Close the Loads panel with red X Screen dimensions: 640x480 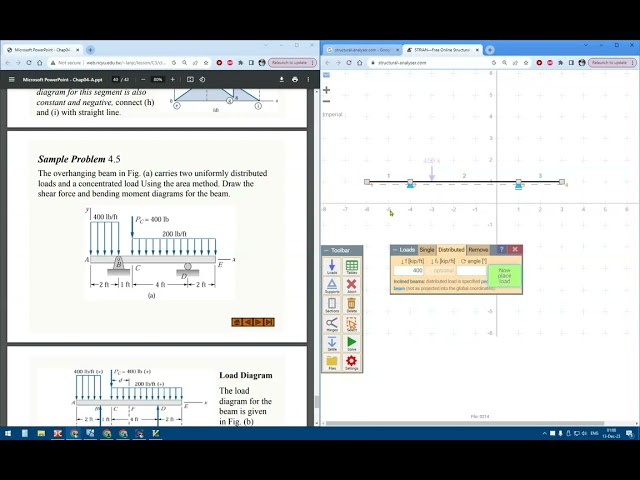(x=515, y=249)
